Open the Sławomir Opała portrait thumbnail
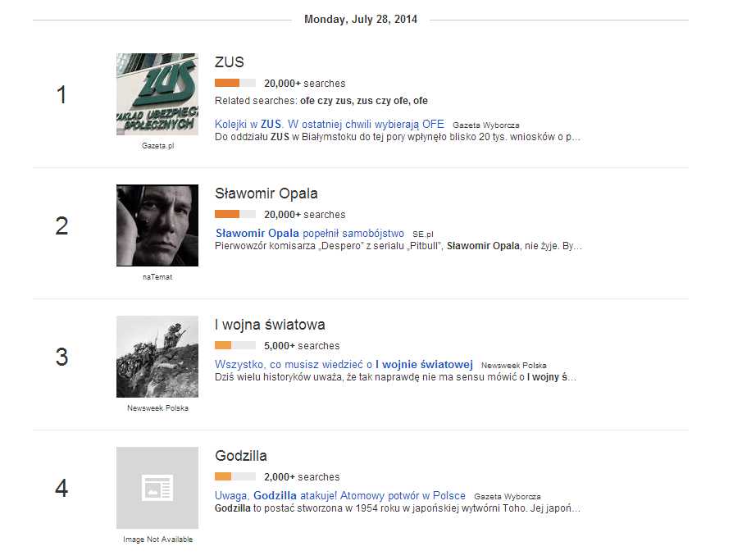Screen dimensions: 733x560 click(x=157, y=225)
